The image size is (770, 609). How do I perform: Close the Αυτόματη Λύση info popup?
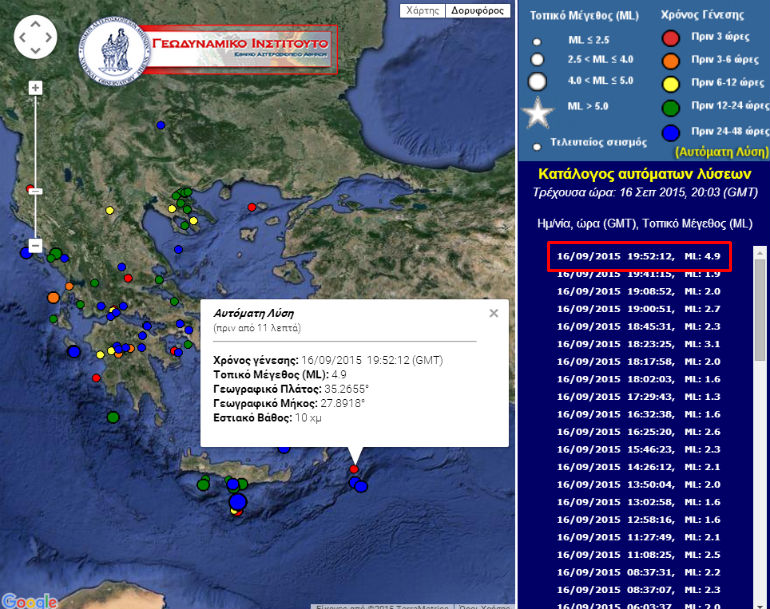(x=493, y=313)
